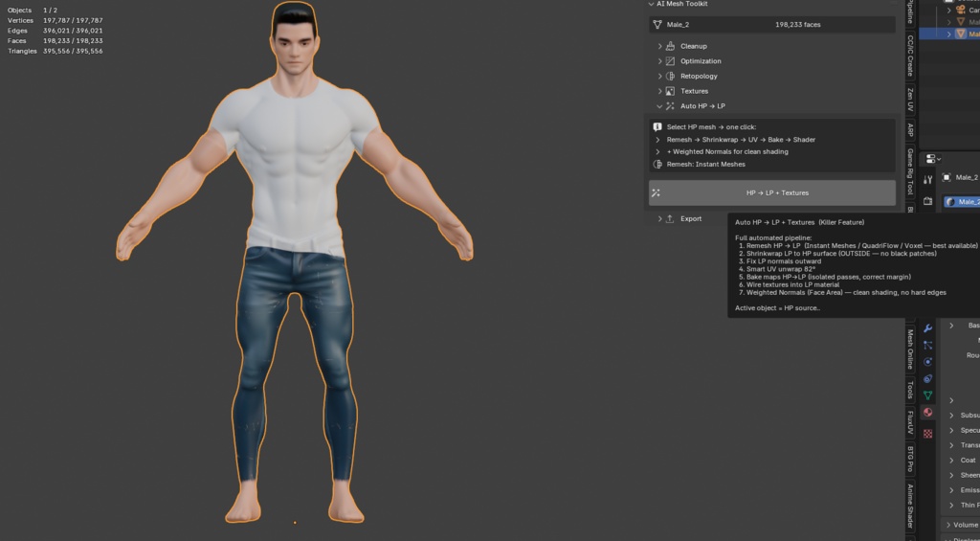Viewport: 980px width, 541px height.
Task: Expand the Coat material panel
Action: (x=952, y=461)
